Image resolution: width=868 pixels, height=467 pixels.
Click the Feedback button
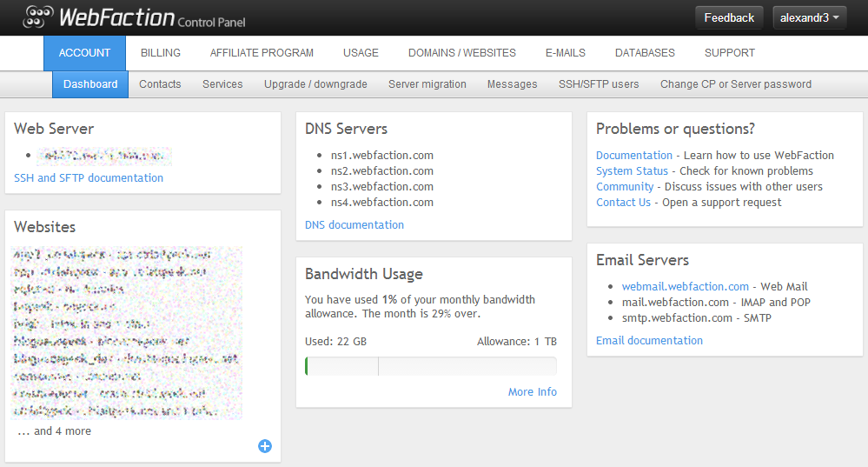(729, 17)
